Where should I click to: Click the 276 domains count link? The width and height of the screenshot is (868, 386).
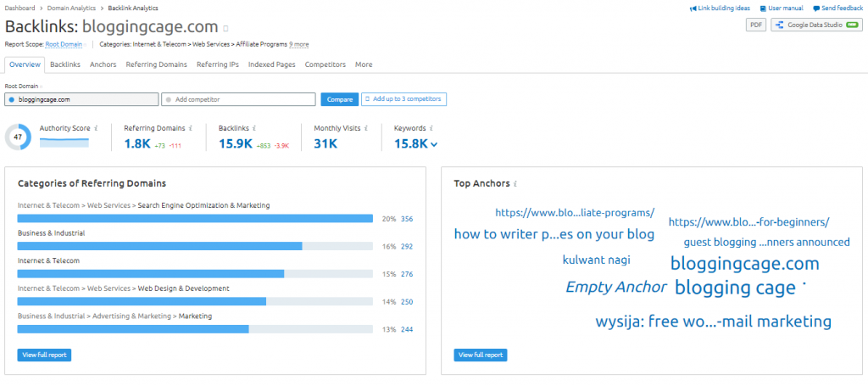point(407,274)
